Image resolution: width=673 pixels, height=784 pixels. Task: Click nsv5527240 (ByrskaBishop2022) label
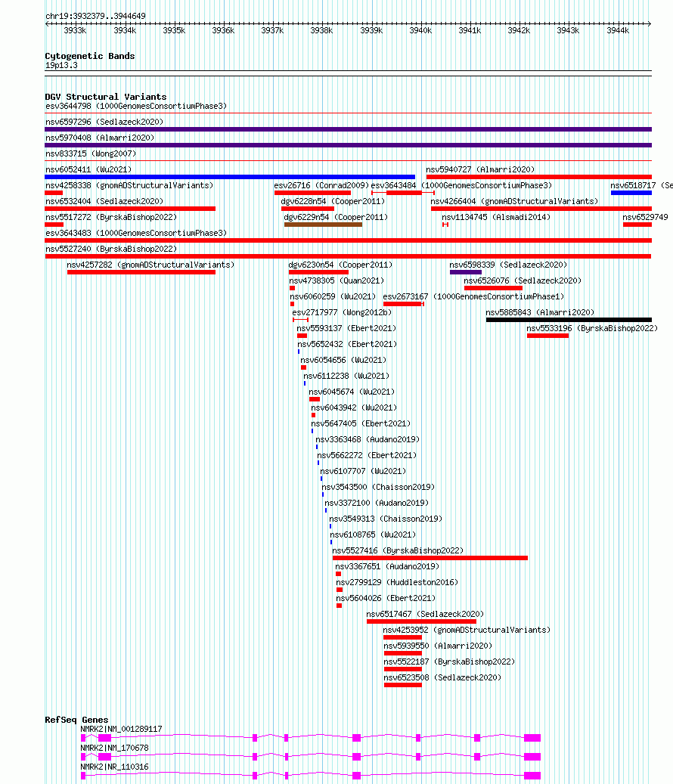111,249
